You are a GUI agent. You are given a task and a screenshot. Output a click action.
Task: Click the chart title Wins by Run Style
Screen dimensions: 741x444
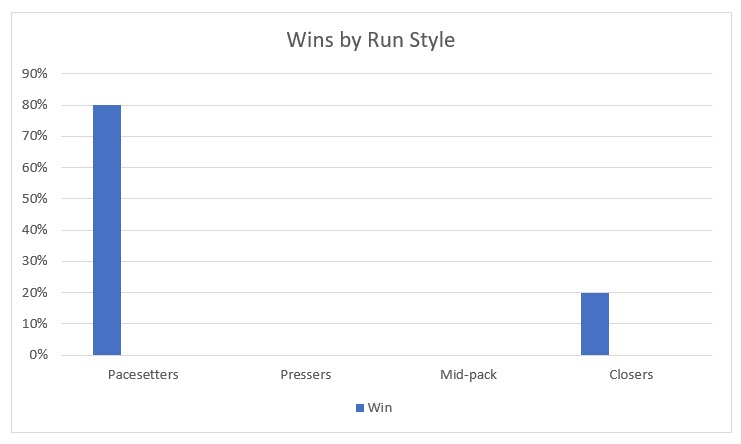(371, 41)
